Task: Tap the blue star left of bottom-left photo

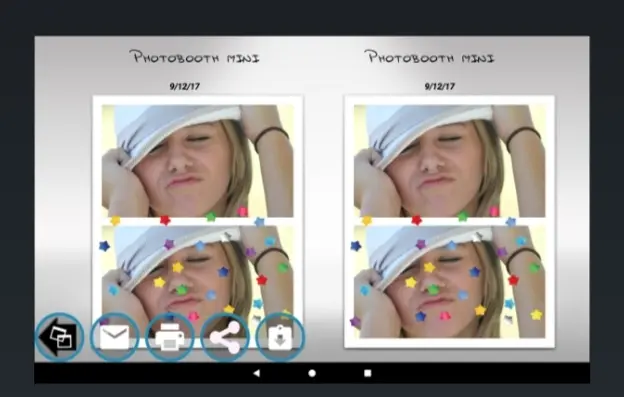Action: pyautogui.click(x=104, y=246)
